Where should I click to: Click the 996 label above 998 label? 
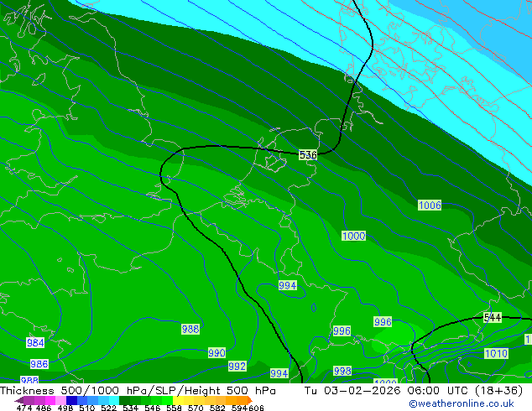coord(342,330)
